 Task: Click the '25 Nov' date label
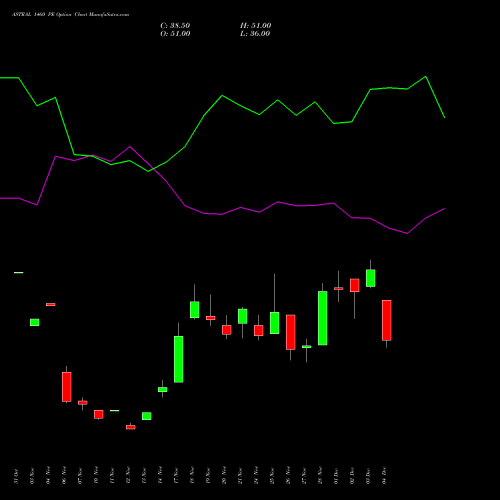point(272,476)
